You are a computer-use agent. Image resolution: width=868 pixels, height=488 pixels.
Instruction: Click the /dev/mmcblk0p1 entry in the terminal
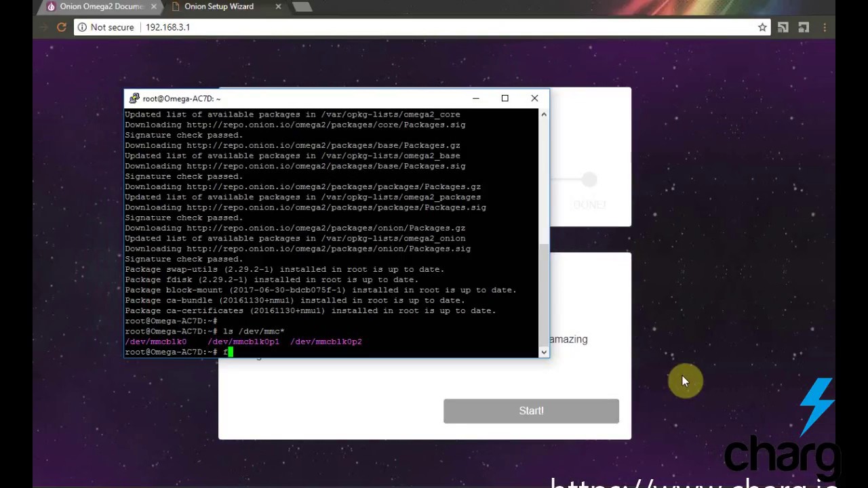pos(243,342)
